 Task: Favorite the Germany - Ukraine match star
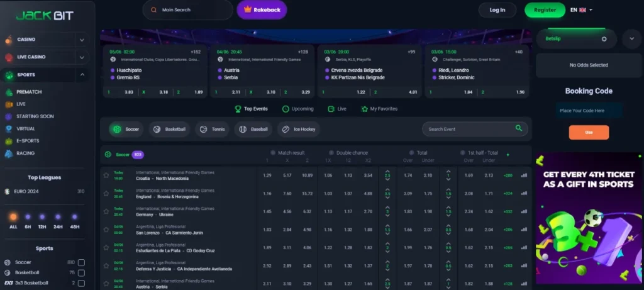(x=106, y=211)
